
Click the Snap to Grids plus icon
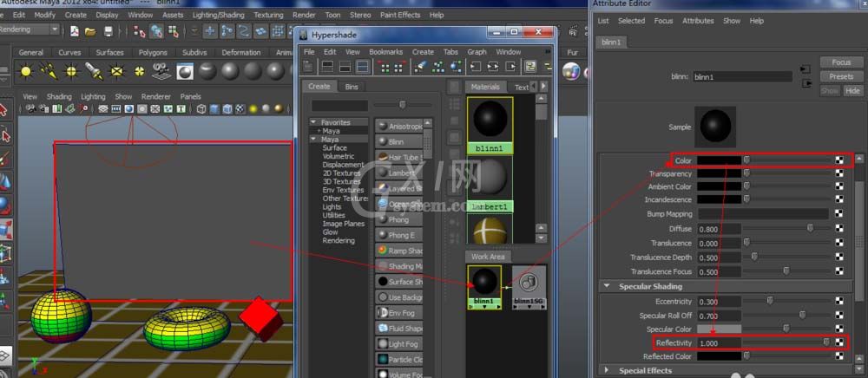pyautogui.click(x=210, y=30)
